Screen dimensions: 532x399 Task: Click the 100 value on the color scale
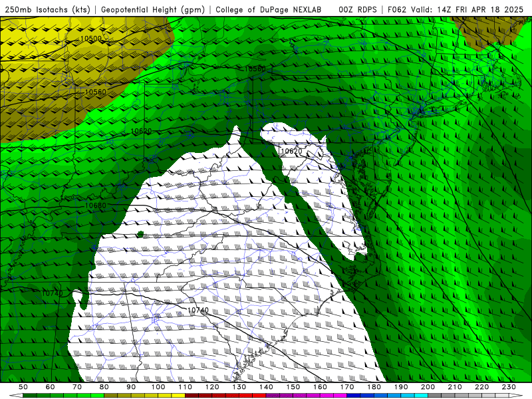click(158, 387)
